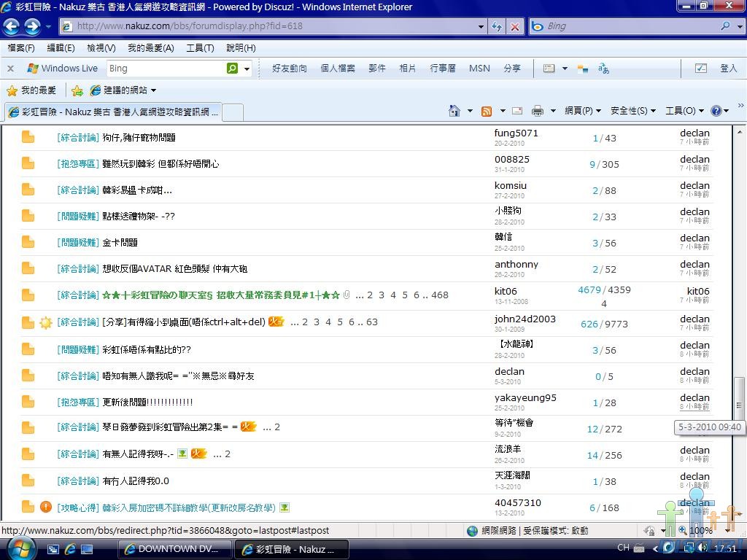
Task: Go back with the browser Back arrow
Action: (12, 27)
